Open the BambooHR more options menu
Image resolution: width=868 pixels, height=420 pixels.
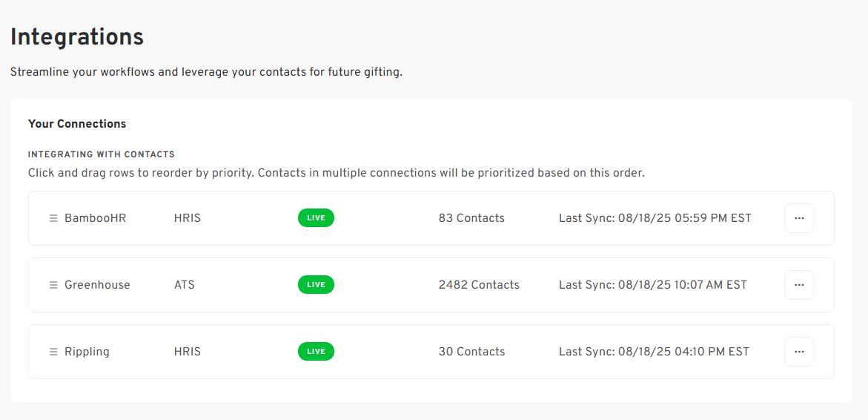[798, 218]
